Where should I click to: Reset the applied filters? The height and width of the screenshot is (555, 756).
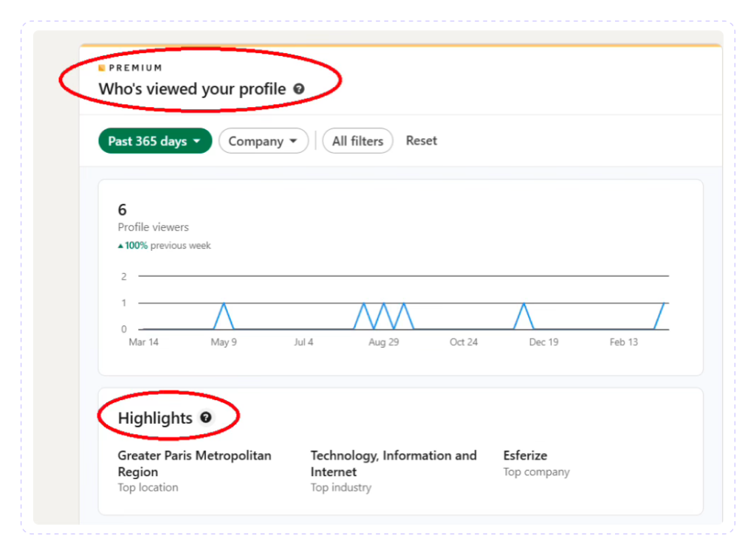(422, 140)
